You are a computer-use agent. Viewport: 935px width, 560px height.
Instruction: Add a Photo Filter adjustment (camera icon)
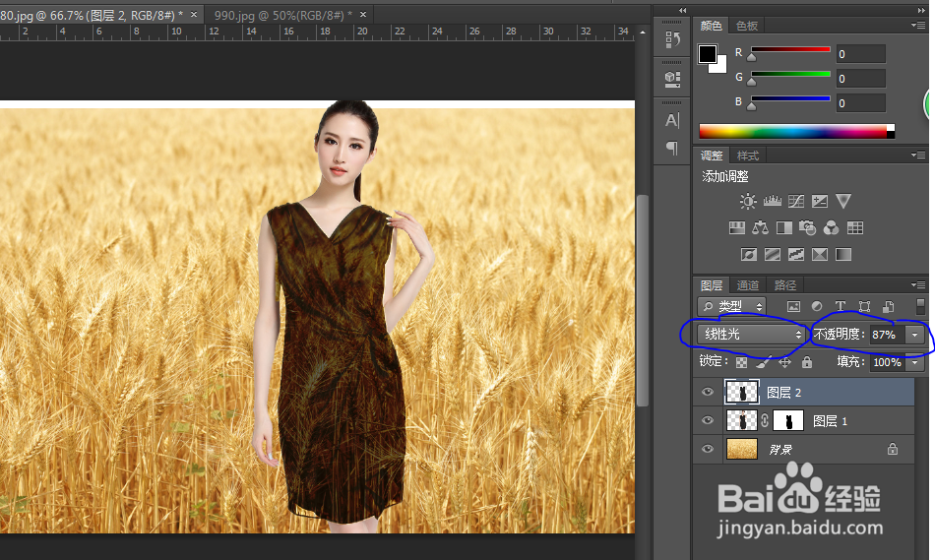[808, 228]
